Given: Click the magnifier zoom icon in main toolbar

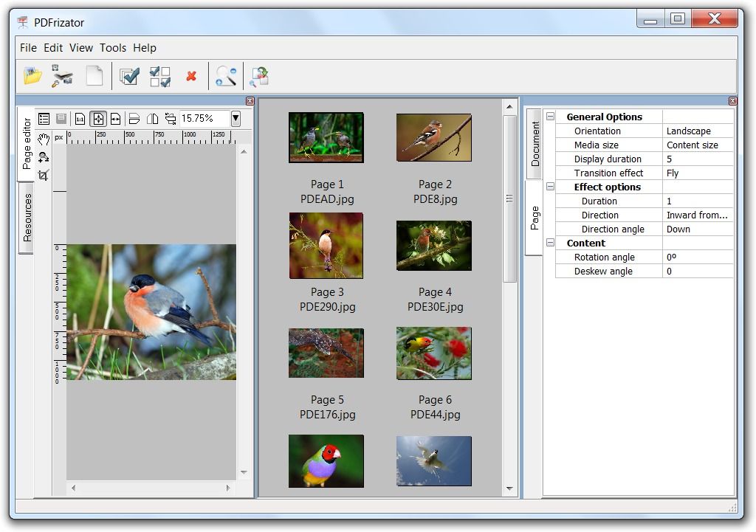Looking at the screenshot, I should point(226,75).
